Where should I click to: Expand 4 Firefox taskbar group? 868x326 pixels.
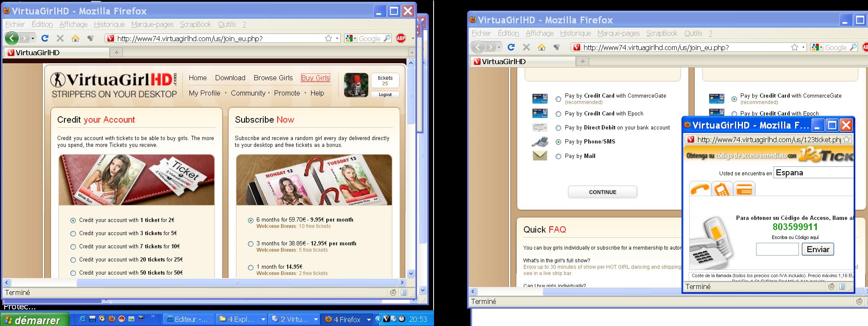tap(369, 319)
